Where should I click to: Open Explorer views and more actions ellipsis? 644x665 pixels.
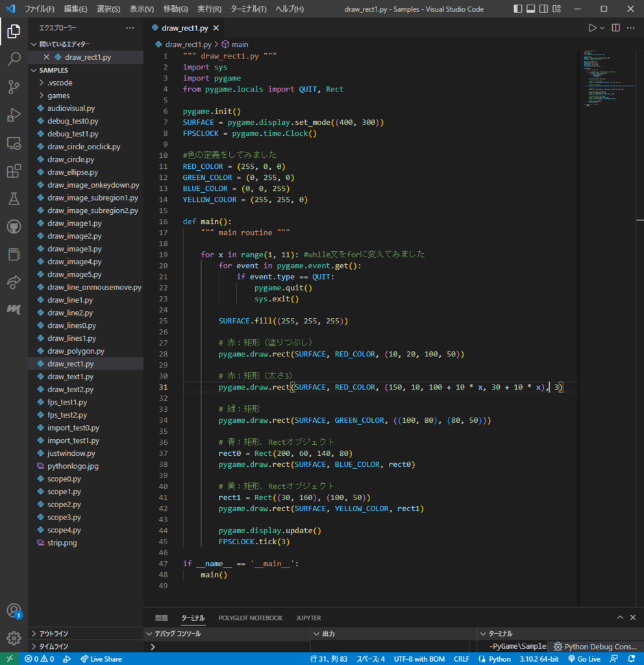tap(130, 28)
